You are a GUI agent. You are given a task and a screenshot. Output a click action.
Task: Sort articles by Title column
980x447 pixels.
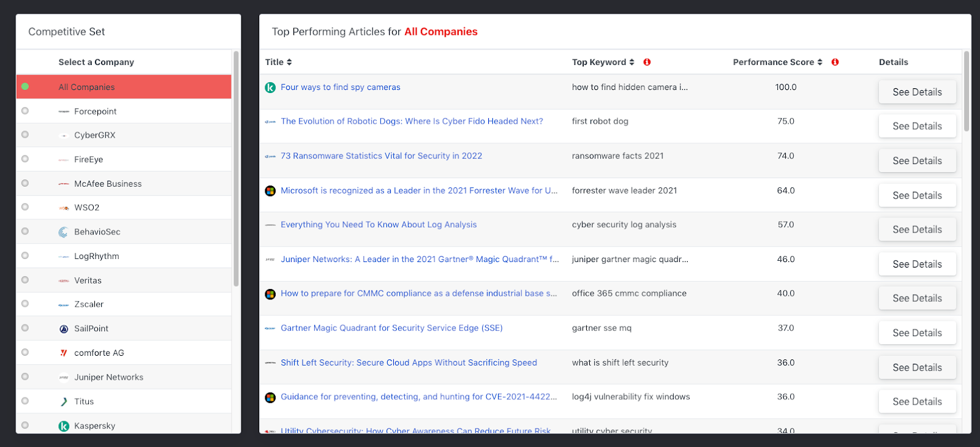coord(279,62)
